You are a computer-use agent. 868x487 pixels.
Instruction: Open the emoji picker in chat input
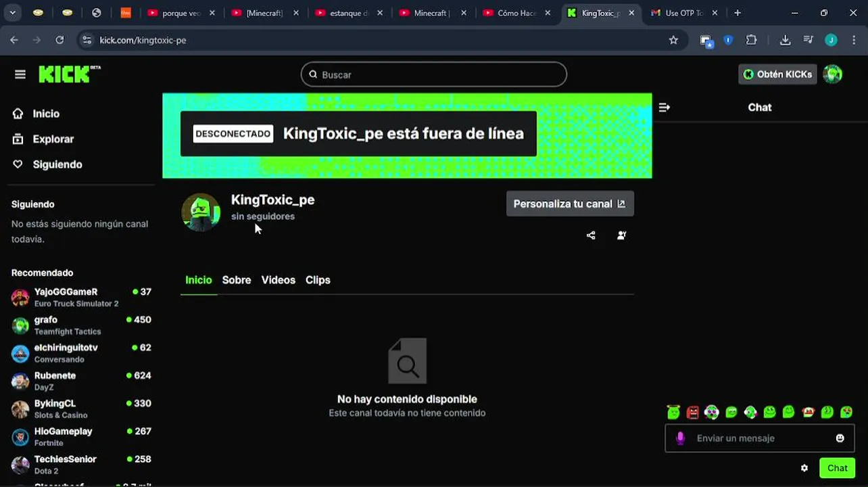click(x=840, y=438)
